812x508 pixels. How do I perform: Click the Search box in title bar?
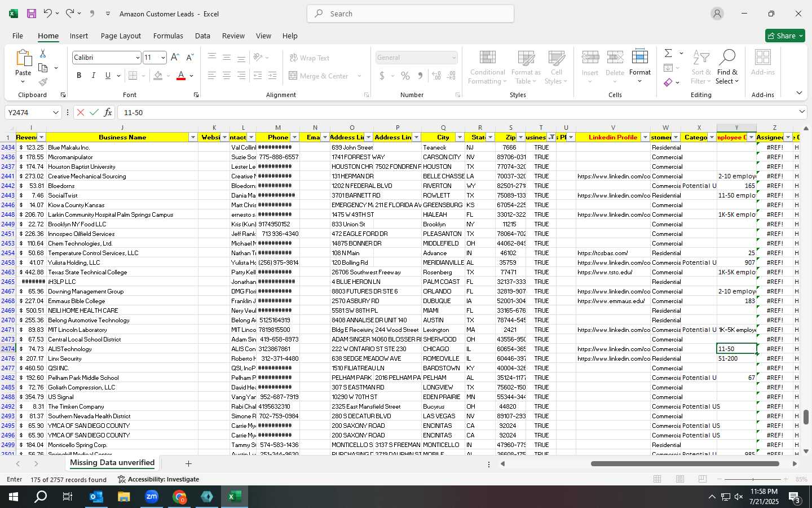[411, 14]
